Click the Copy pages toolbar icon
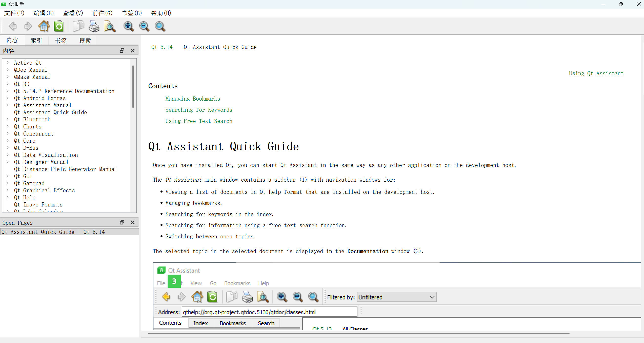644x343 pixels. click(78, 26)
